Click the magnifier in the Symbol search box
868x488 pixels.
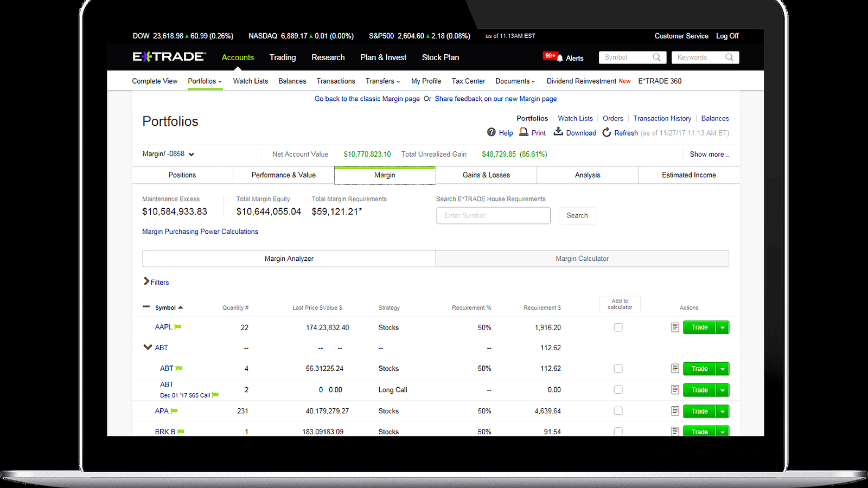(x=656, y=57)
